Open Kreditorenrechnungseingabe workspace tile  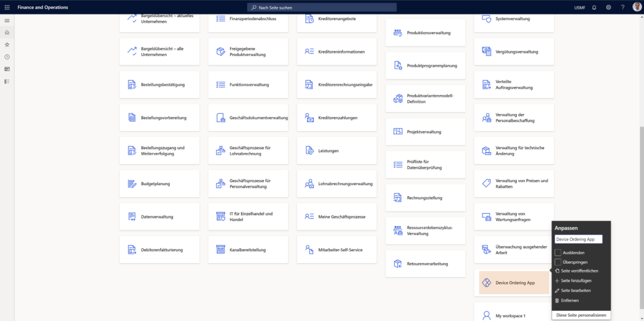coord(337,85)
